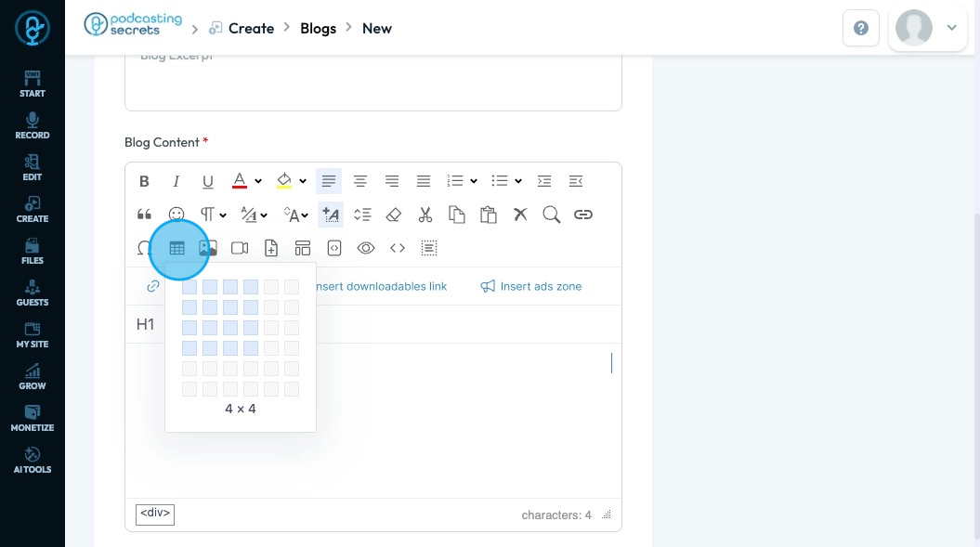
Task: Click the insert video icon
Action: [x=240, y=248]
